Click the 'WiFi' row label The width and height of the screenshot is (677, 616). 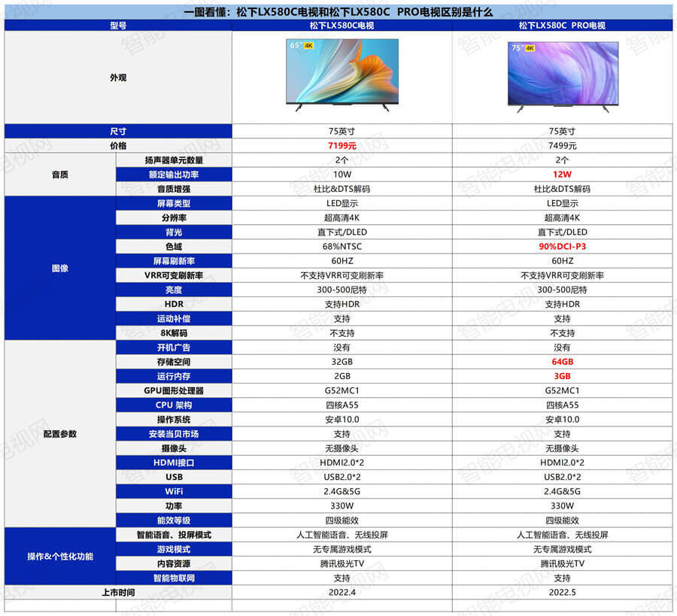pyautogui.click(x=174, y=491)
